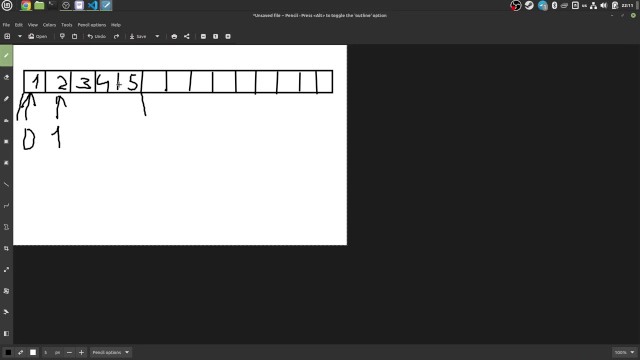Activate the Crop tool
Screen dimensions: 640x360
[6, 248]
